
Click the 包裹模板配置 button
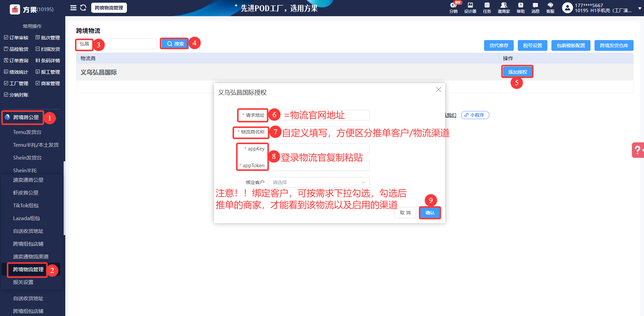click(571, 45)
